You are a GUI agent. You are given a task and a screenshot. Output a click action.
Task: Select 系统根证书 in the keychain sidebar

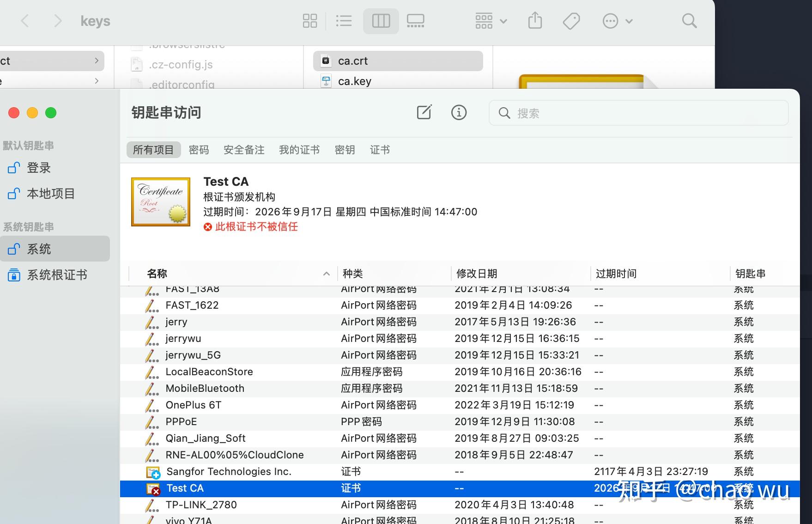(56, 274)
